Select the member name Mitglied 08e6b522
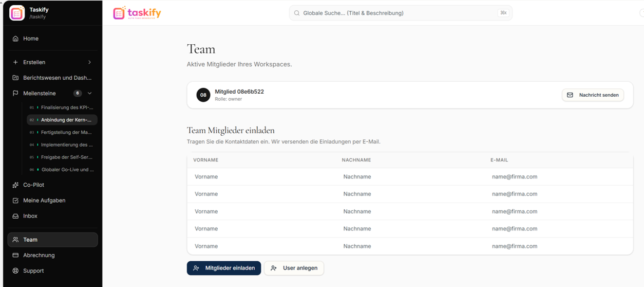 click(239, 92)
